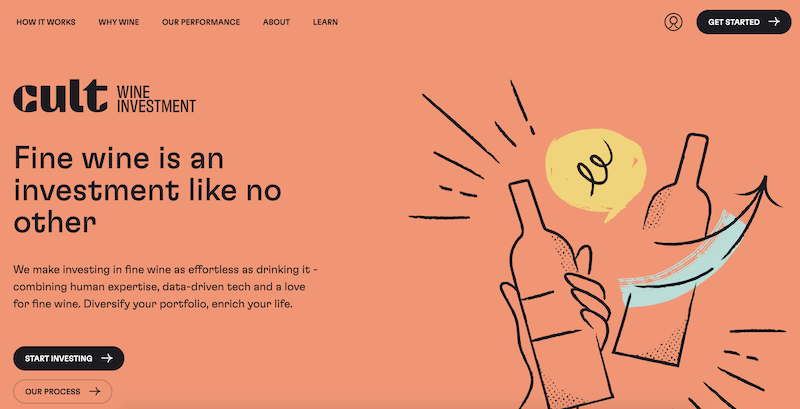Screen dimensions: 800x409
Task: Click the Start Investing button
Action: pyautogui.click(x=69, y=358)
